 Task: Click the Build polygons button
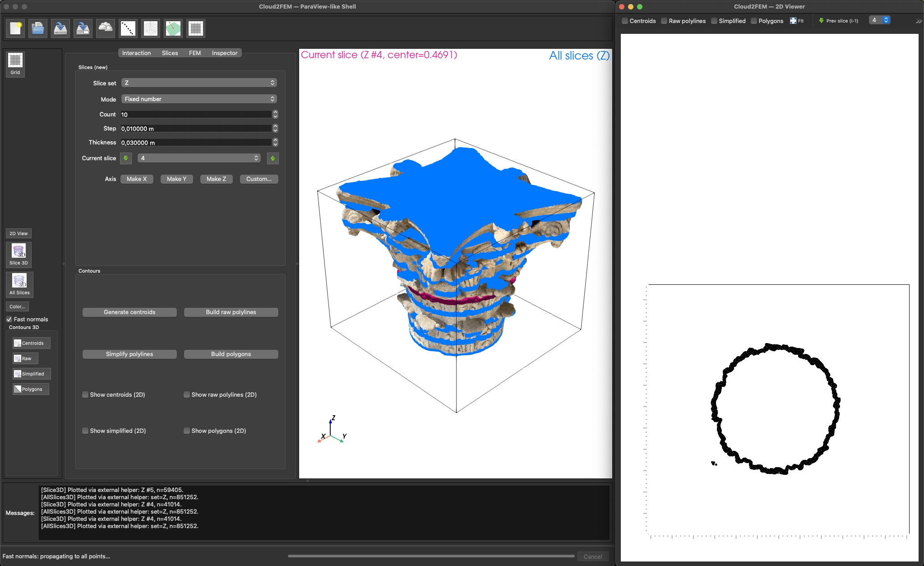[231, 354]
